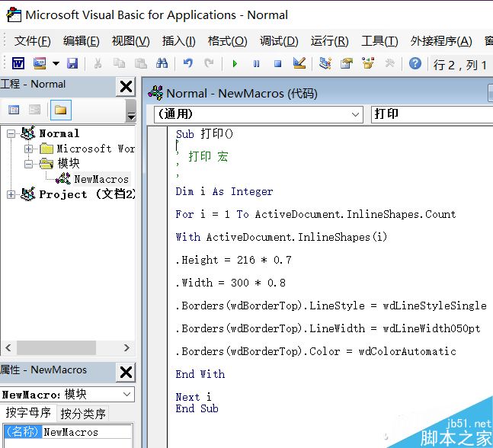Close the 属性 - NewMacros properties panel

[126, 373]
